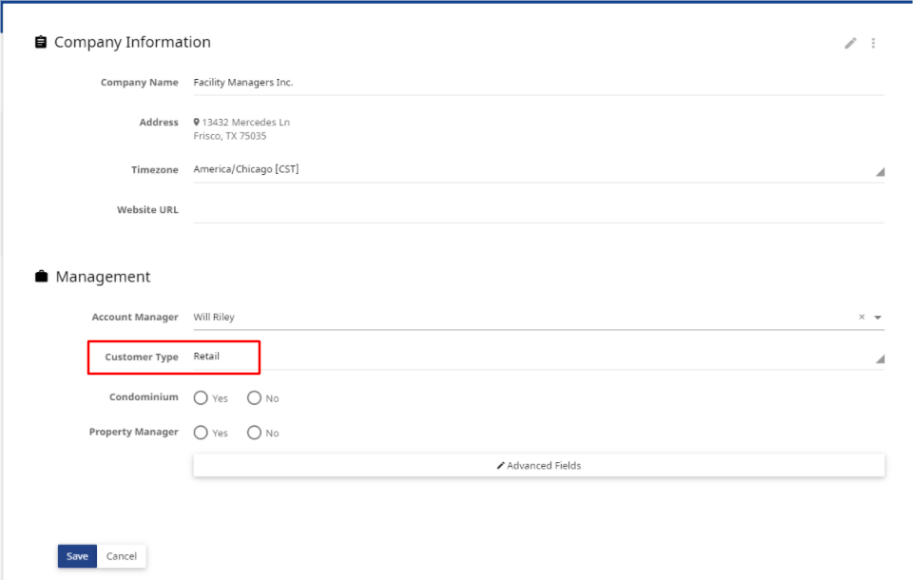Expand the Timezone dropdown arrow
Viewport: 924px width, 580px height.
point(880,172)
